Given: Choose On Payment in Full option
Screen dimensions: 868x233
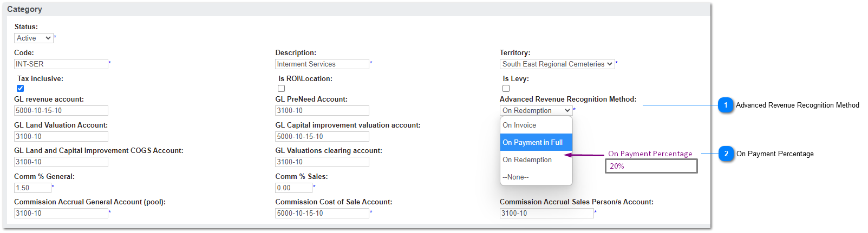Looking at the screenshot, I should pyautogui.click(x=536, y=142).
